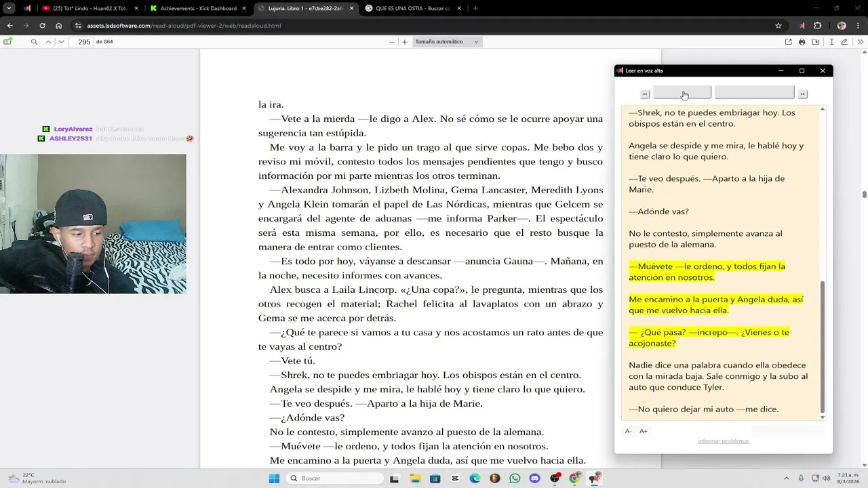Open Discord from the taskbar

coord(535,479)
